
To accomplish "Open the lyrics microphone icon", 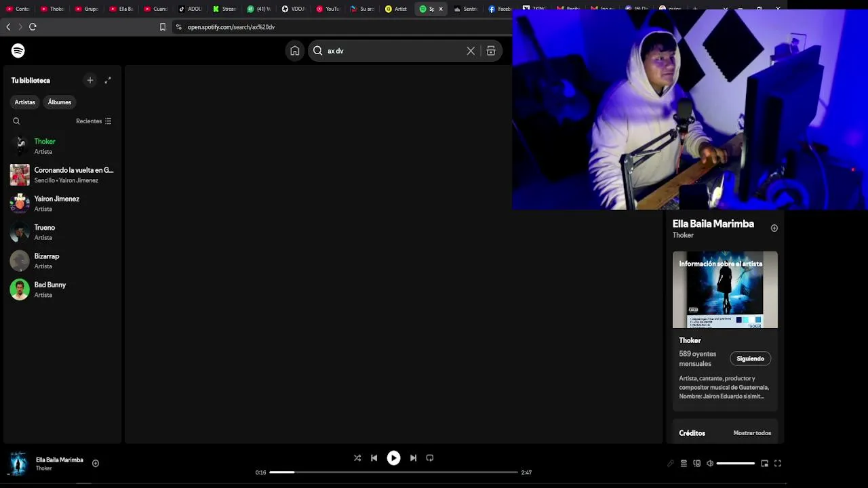I will tap(671, 464).
